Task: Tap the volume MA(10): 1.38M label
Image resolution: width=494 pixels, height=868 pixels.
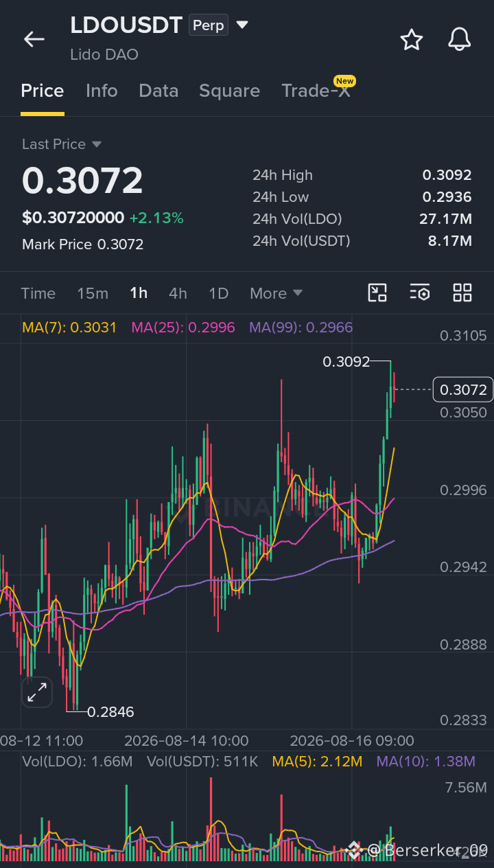Action: pyautogui.click(x=425, y=762)
